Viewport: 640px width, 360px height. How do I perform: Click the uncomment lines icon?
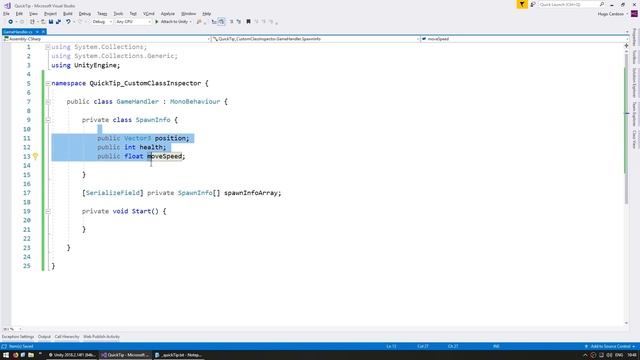click(239, 22)
